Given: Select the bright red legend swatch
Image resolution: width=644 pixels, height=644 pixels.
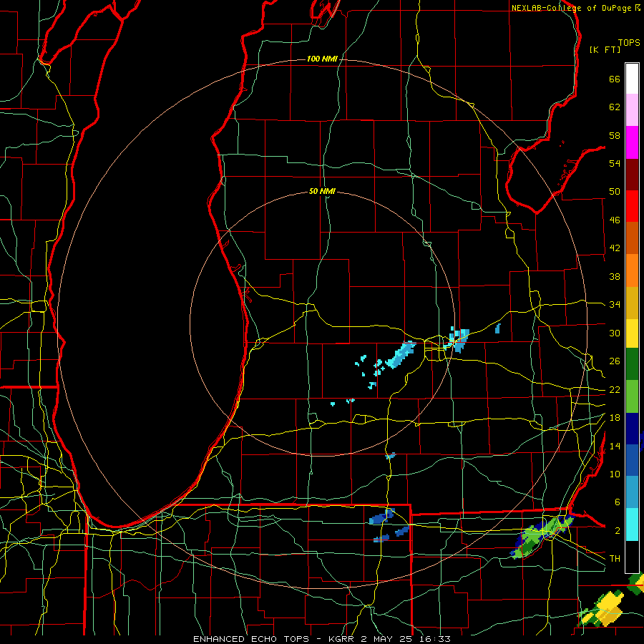Looking at the screenshot, I should pyautogui.click(x=632, y=206).
